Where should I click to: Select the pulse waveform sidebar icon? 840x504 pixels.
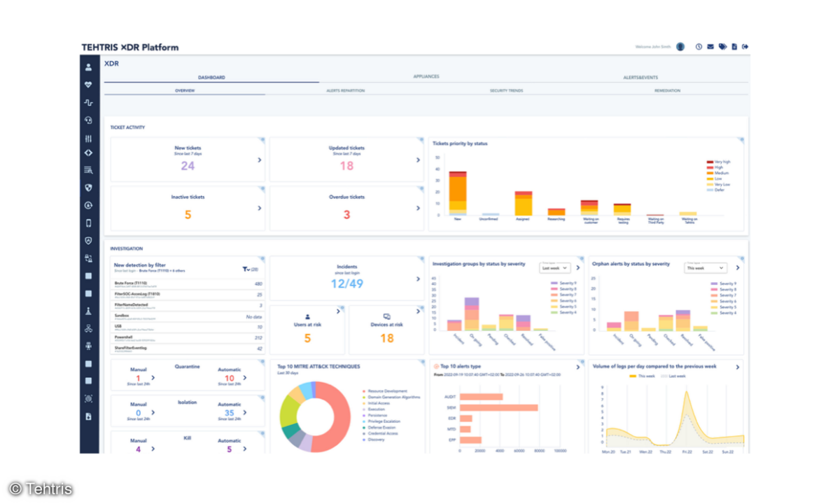click(x=88, y=102)
